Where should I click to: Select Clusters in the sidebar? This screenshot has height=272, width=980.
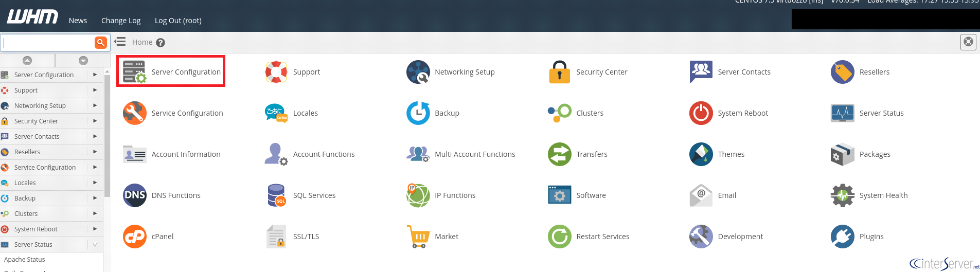coord(26,213)
